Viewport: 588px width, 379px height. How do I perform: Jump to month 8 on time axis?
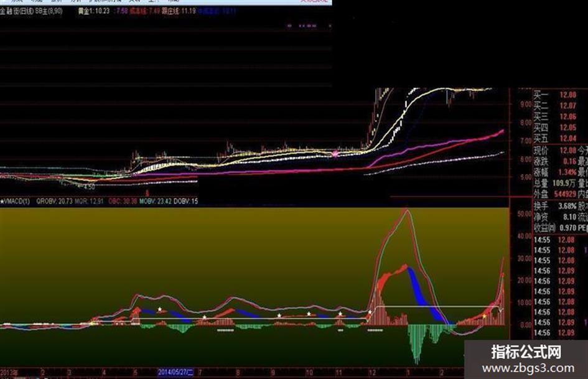click(238, 373)
